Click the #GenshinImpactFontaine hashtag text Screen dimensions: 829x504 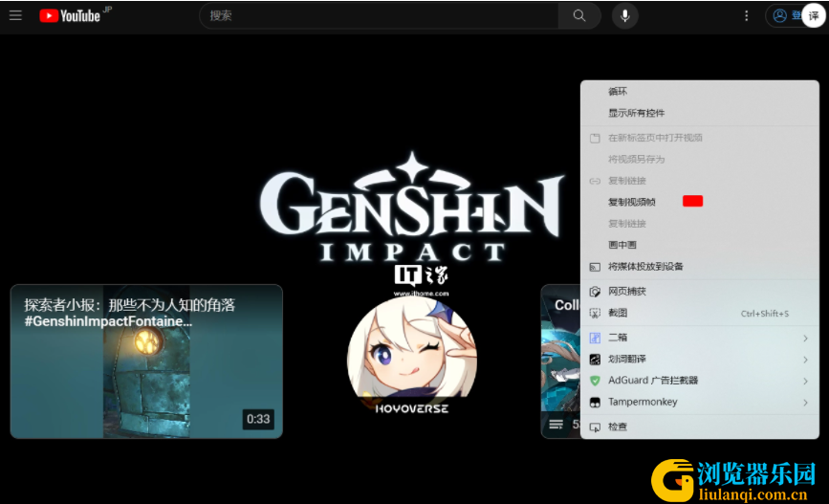[x=108, y=321]
